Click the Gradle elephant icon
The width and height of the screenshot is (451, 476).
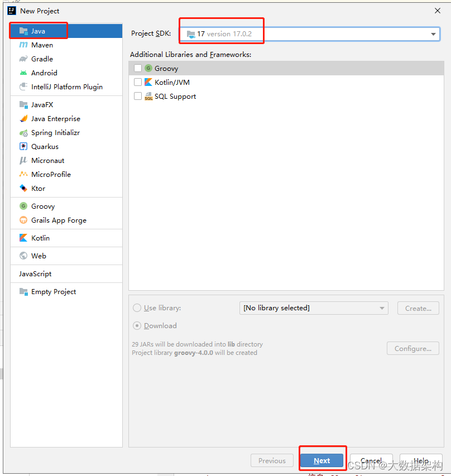(23, 59)
